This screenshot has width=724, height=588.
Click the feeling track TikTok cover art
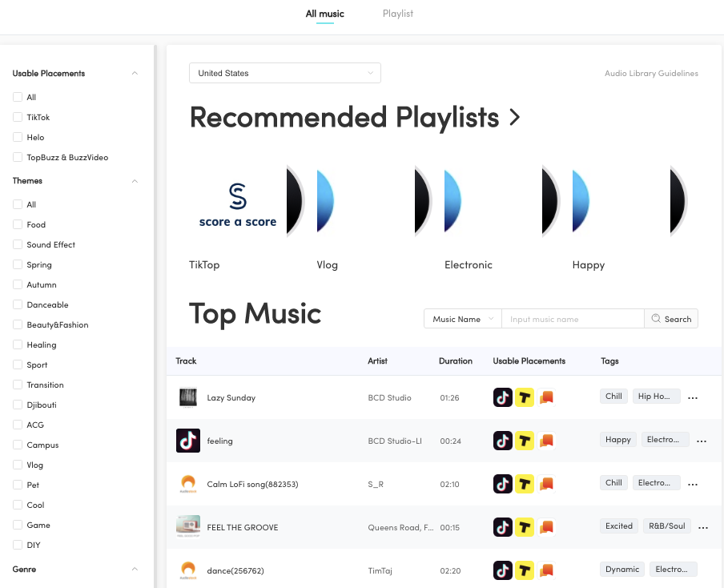(x=188, y=440)
